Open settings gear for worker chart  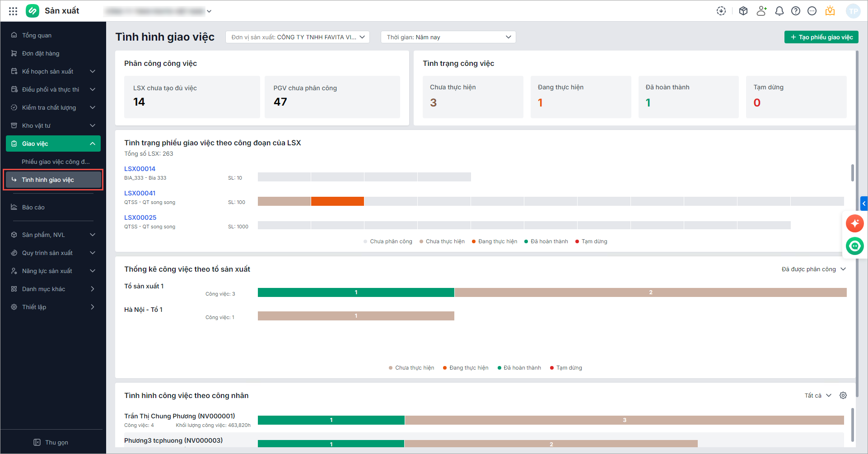click(843, 395)
